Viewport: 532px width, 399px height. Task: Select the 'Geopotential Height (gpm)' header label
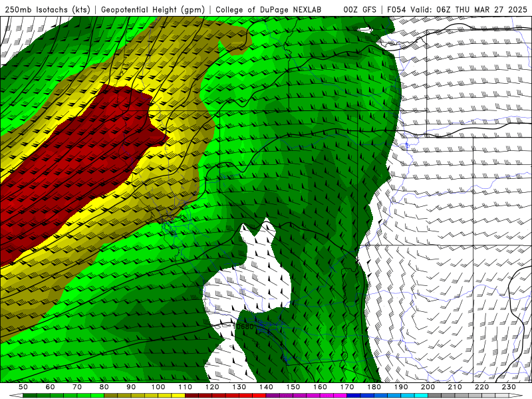(x=153, y=9)
